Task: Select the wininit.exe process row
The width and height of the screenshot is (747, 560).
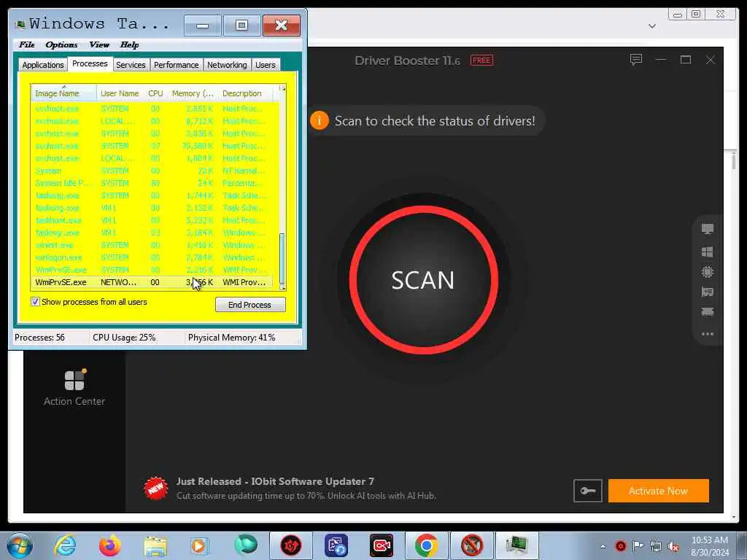Action: point(152,245)
